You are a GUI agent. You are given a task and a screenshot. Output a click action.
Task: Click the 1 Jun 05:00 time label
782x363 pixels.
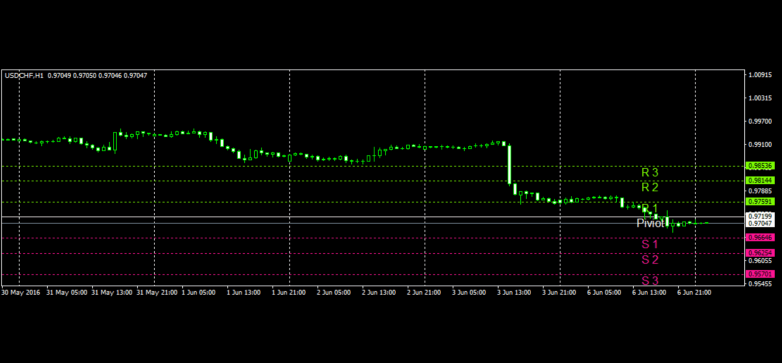pos(198,293)
